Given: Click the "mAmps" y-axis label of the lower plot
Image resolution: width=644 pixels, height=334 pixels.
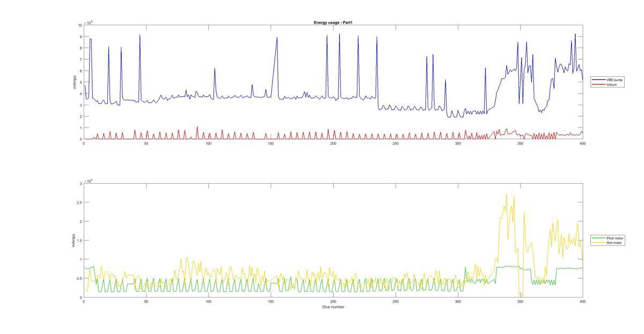Looking at the screenshot, I should [x=75, y=240].
